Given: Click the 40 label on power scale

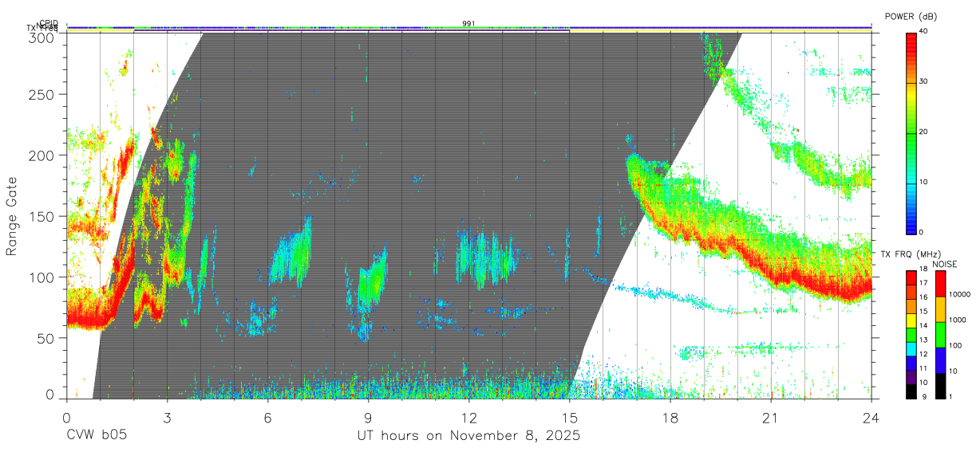Looking at the screenshot, I should 924,31.
